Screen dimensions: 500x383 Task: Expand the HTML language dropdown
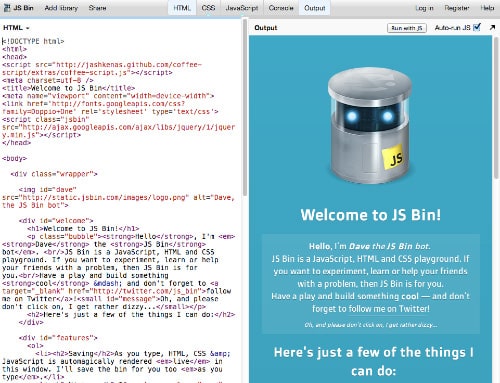point(16,28)
